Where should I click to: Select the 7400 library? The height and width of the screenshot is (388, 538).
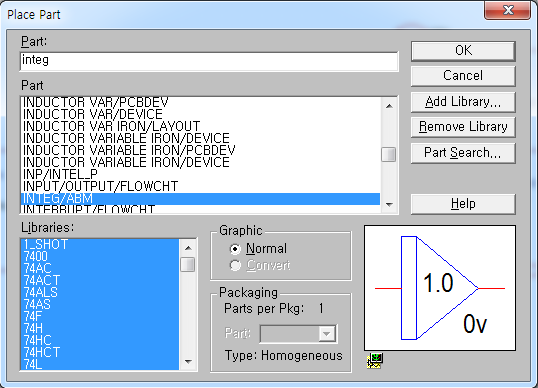pos(100,257)
